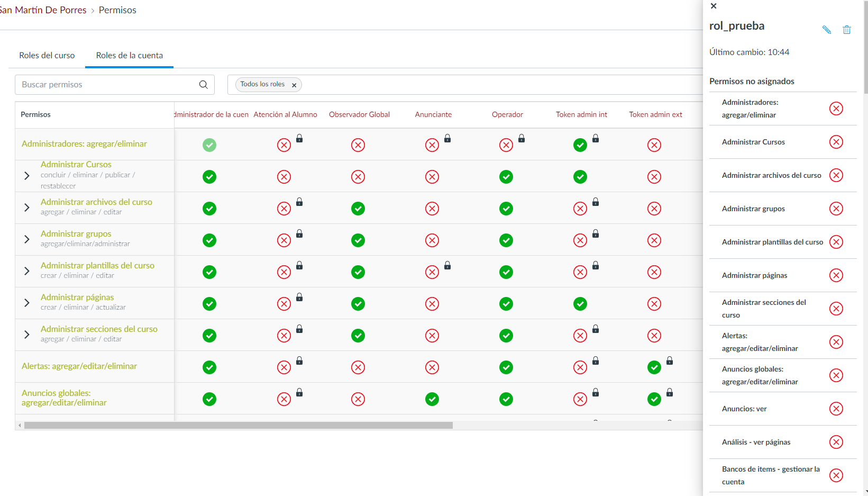Screen dimensions: 868x496
Task: Open the 'Operador' role column header
Action: [x=507, y=114]
